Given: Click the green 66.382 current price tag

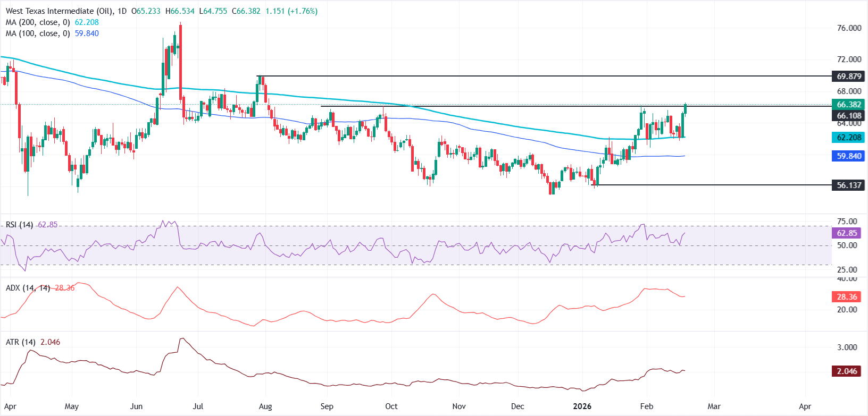Looking at the screenshot, I should point(849,105).
